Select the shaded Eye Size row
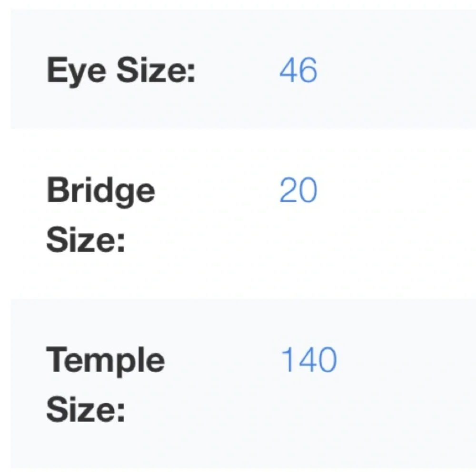 [x=243, y=69]
